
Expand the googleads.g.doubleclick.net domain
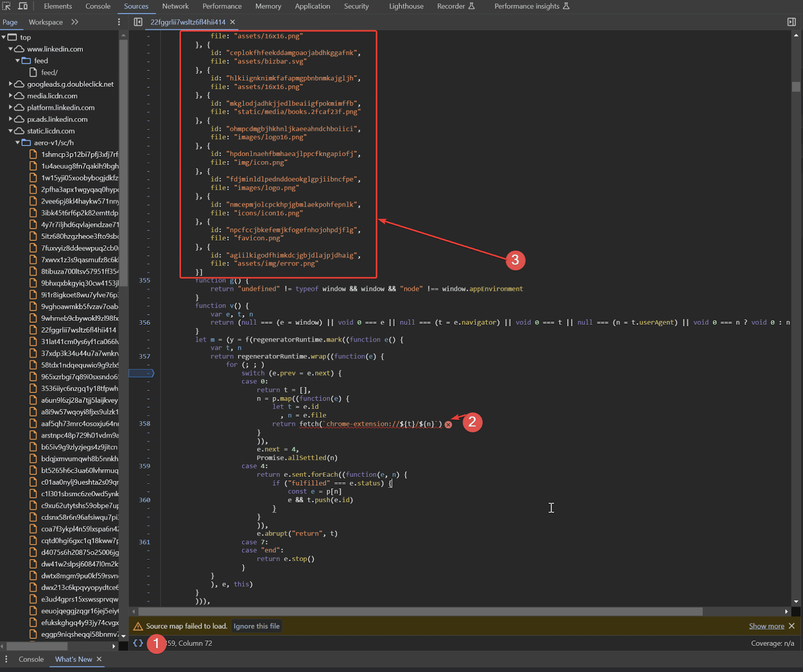click(11, 84)
